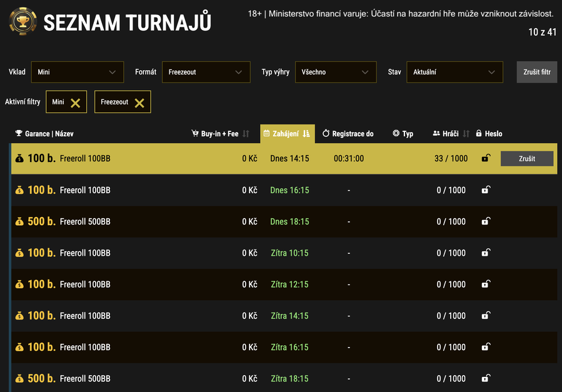Switch to the Zahájení sorted tab header

[x=286, y=133]
